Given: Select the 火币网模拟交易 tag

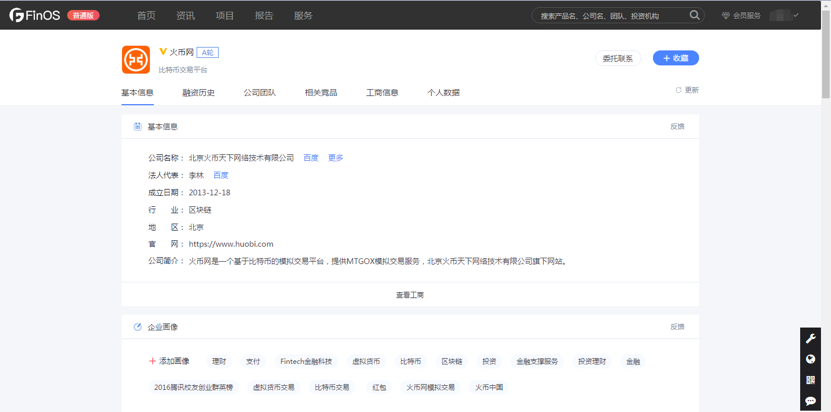Looking at the screenshot, I should 430,387.
